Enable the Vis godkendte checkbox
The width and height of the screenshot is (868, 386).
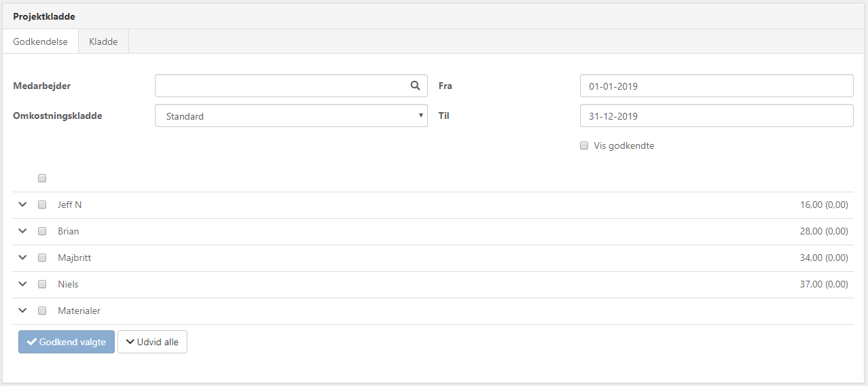(x=584, y=145)
